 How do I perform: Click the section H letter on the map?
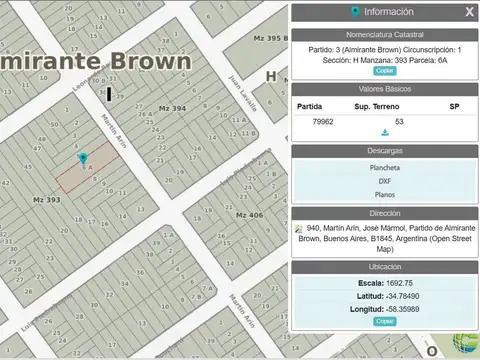(271, 77)
